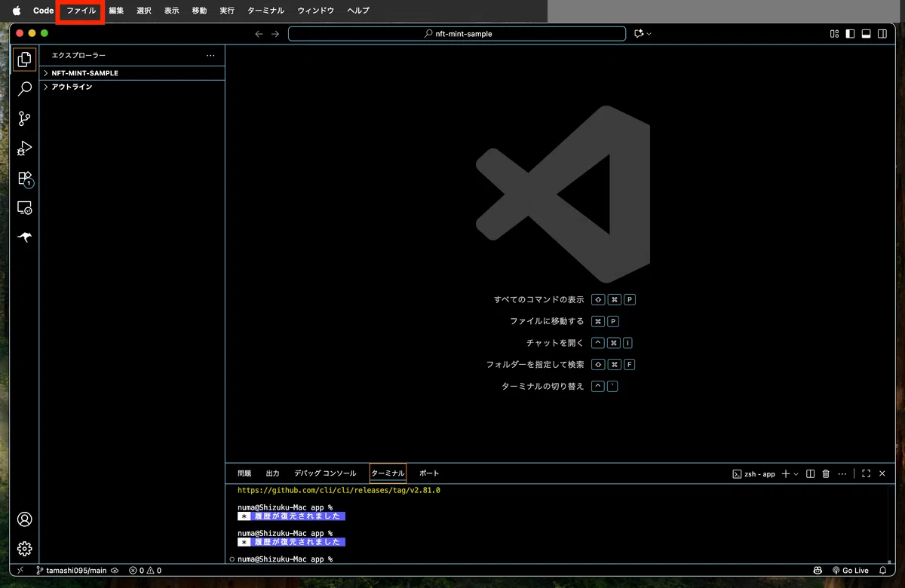Open the Explorer views and more actions ellipsis
This screenshot has height=588, width=905.
tap(210, 55)
